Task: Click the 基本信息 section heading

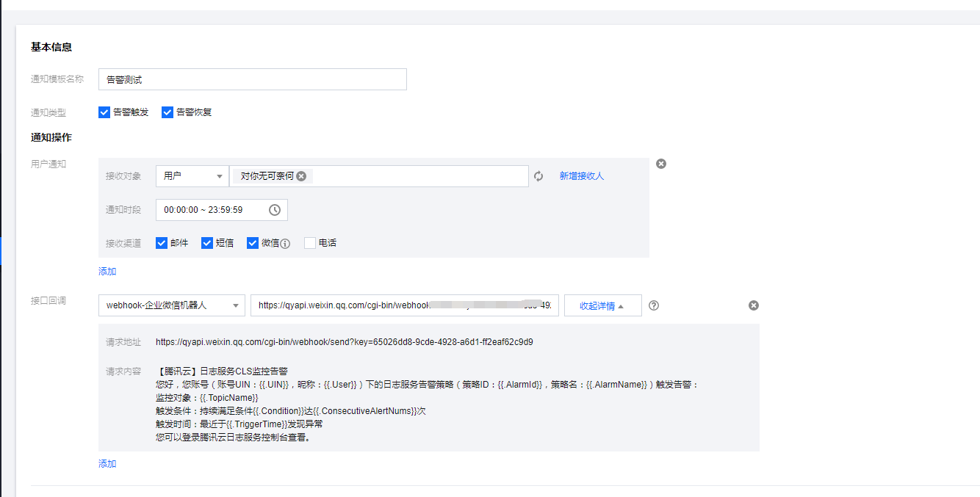Action: tap(51, 47)
